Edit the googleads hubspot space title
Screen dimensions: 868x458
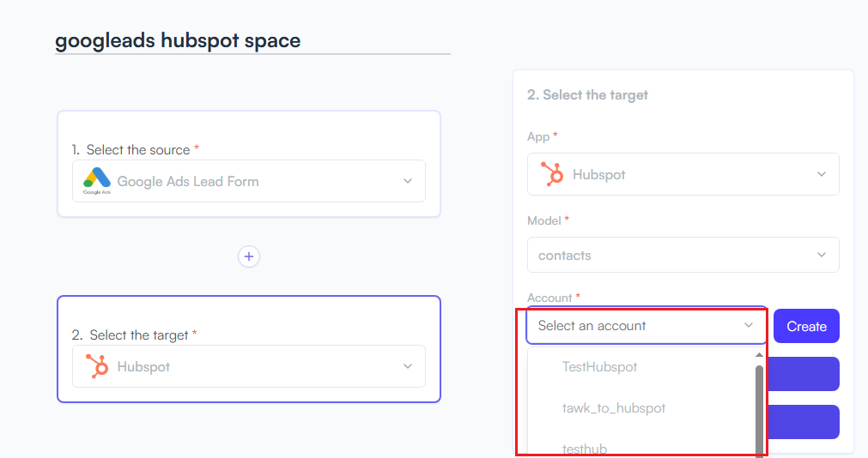178,40
